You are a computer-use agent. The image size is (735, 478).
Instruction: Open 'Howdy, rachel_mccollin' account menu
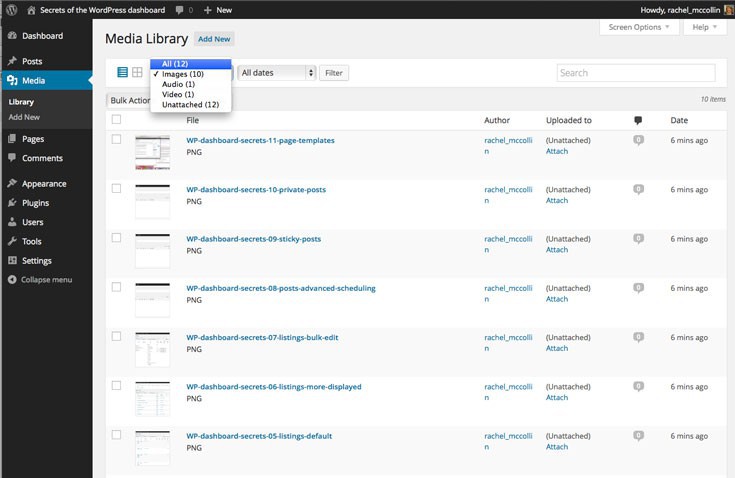680,10
